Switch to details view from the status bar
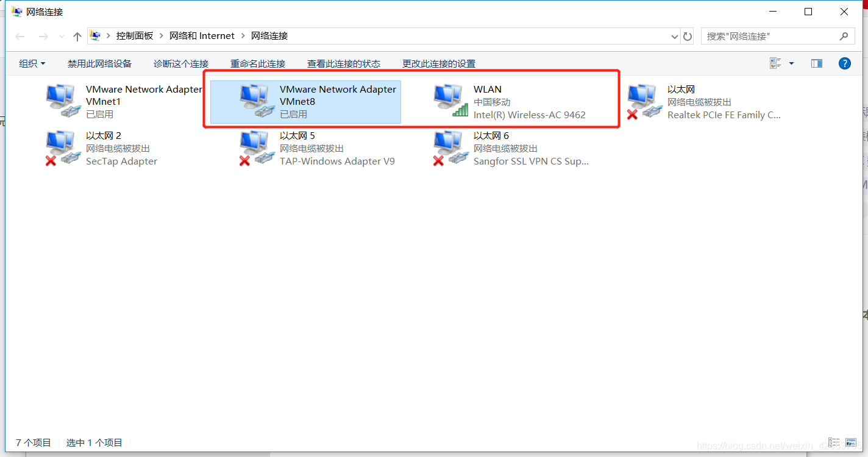 pos(833,442)
